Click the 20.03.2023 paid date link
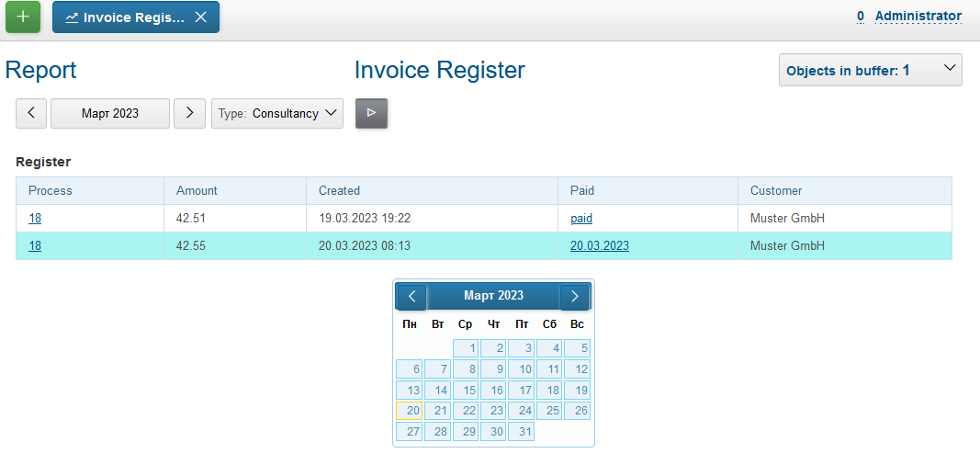 coord(599,246)
